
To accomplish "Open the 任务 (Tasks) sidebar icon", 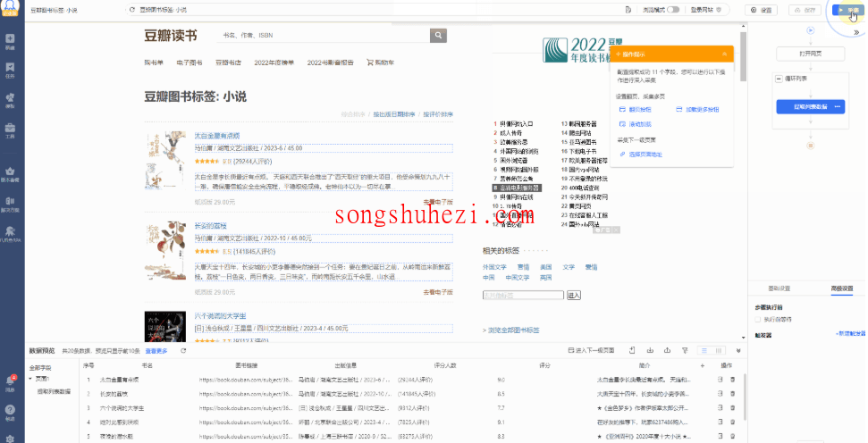I will (x=10, y=68).
